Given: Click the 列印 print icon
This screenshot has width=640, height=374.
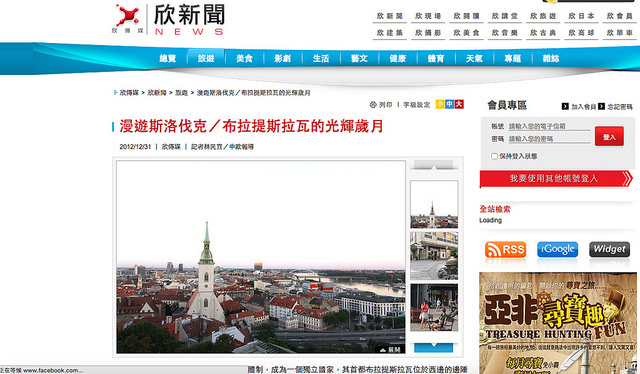Looking at the screenshot, I should click(x=373, y=105).
